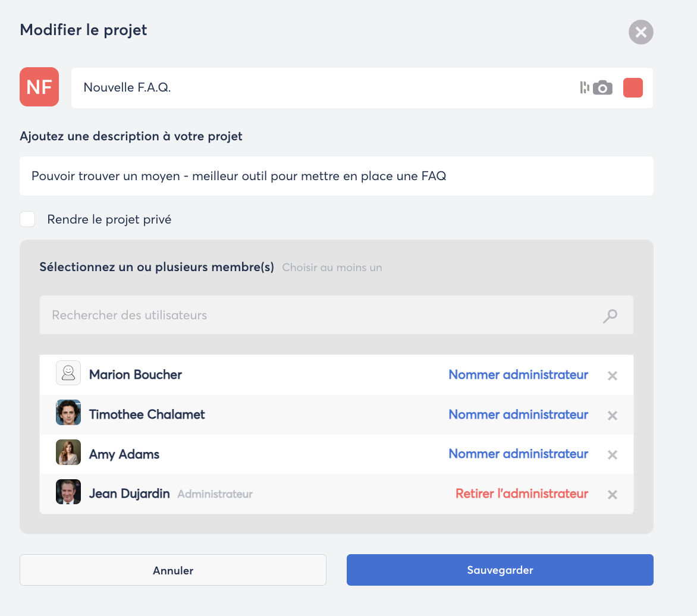This screenshot has height=616, width=697.
Task: Enable the Rendre le projet privé checkbox
Action: click(27, 219)
